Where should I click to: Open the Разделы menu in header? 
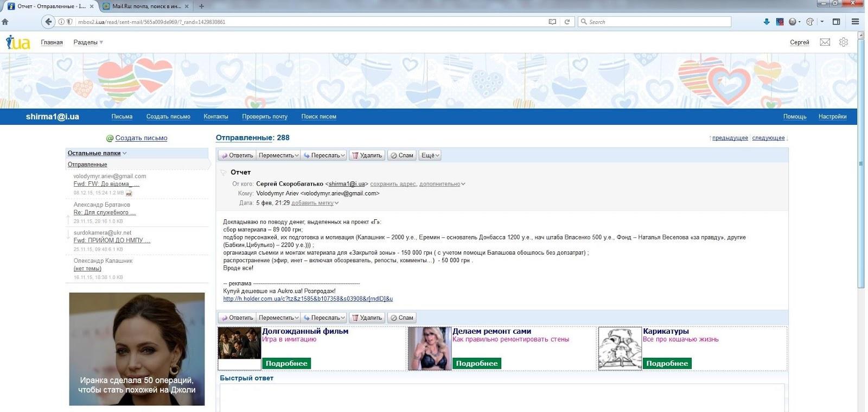tap(88, 42)
